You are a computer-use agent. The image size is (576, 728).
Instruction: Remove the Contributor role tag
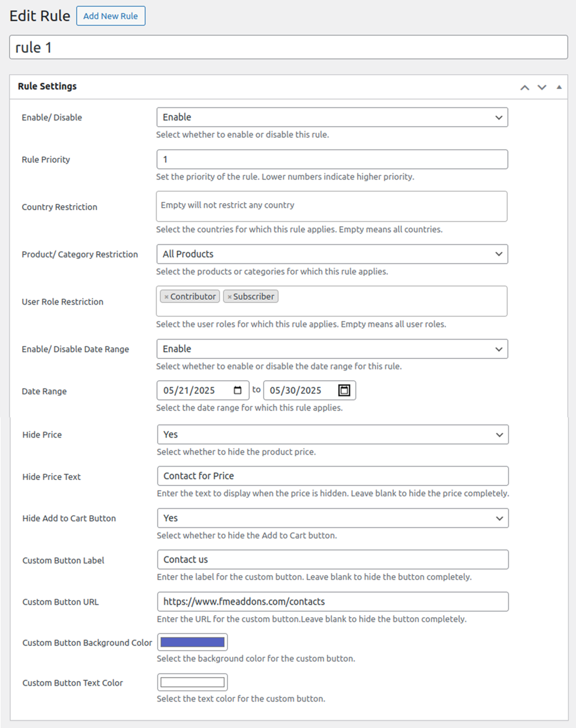[x=167, y=297]
